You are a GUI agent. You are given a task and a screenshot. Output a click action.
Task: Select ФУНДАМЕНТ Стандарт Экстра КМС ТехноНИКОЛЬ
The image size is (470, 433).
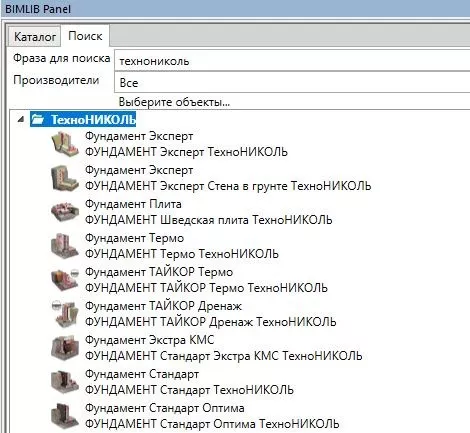pyautogui.click(x=224, y=356)
